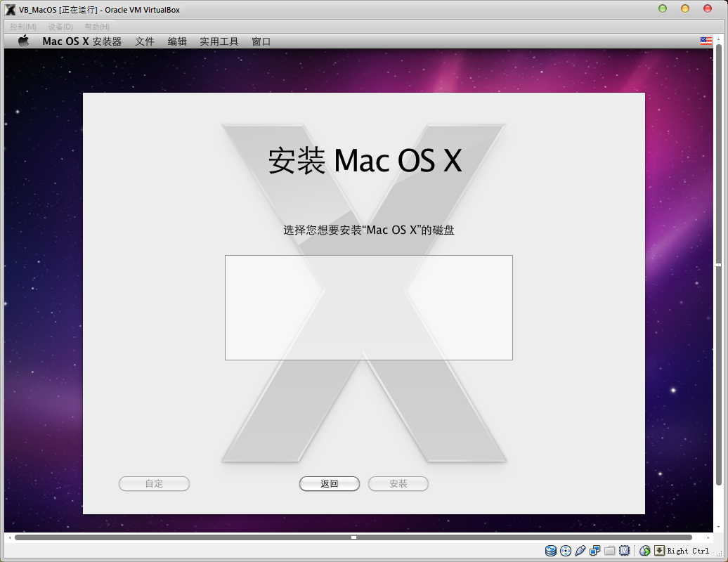Open the Apple menu
Image resolution: width=728 pixels, height=562 pixels.
click(23, 41)
